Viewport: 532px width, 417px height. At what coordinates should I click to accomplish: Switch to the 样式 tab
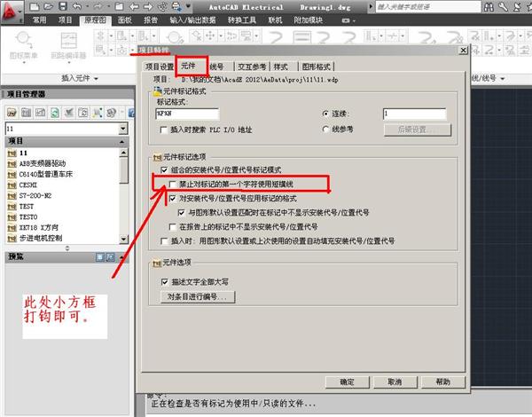pyautogui.click(x=281, y=67)
